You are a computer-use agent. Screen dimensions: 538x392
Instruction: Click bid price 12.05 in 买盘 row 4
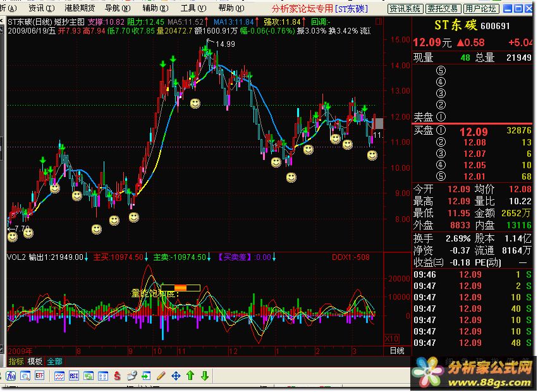point(475,165)
